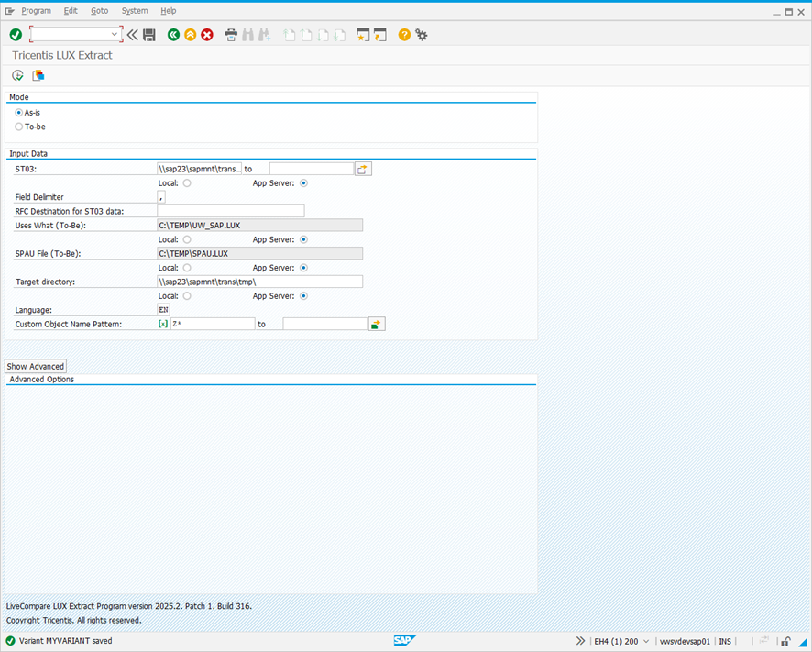This screenshot has width=812, height=652.
Task: Open multiple selection for the ST03 range
Action: [363, 168]
